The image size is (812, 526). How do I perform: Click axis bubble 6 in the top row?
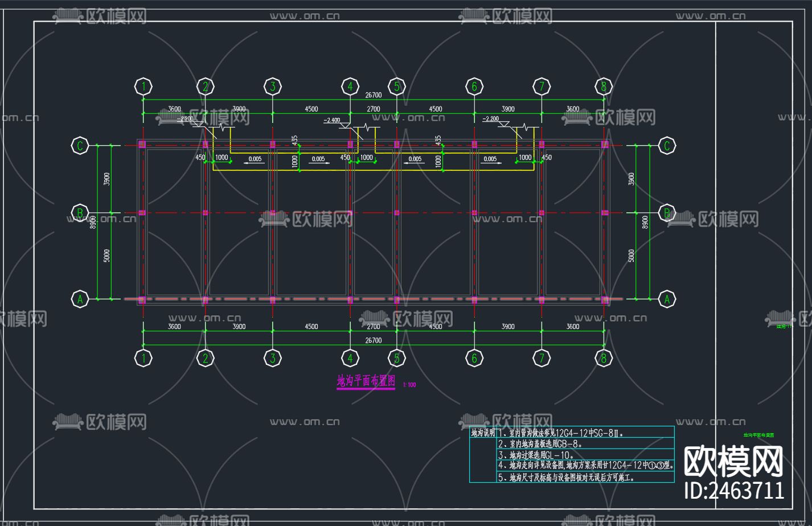(474, 87)
